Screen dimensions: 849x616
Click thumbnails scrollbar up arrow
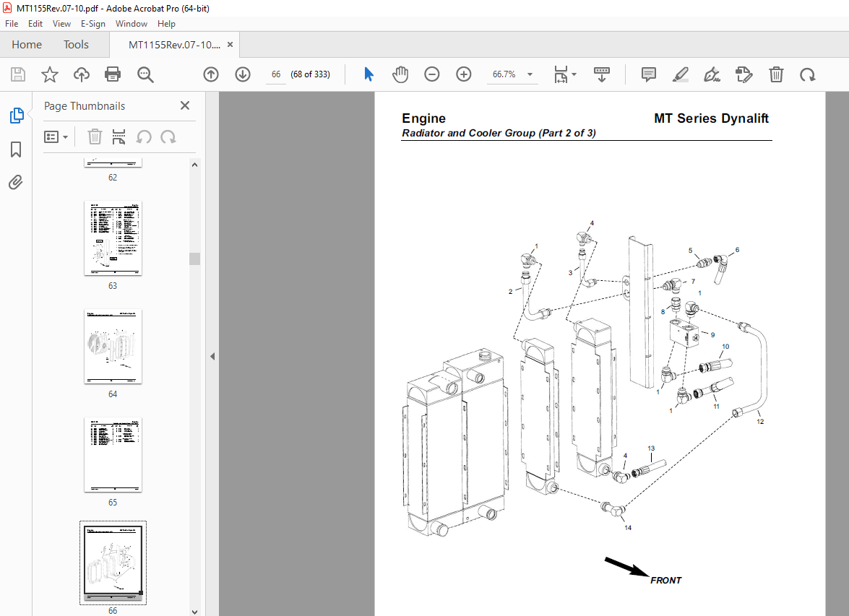[x=194, y=165]
